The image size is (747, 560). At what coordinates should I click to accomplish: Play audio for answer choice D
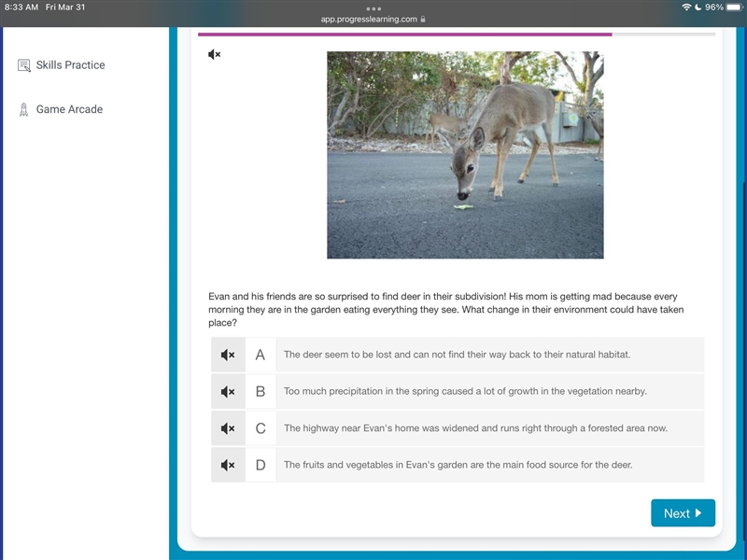pyautogui.click(x=228, y=465)
